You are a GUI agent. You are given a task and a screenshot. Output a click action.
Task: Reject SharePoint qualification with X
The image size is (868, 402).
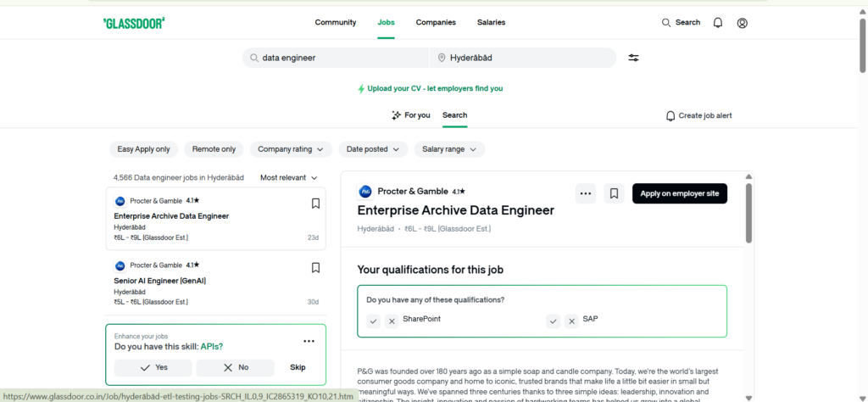[392, 321]
